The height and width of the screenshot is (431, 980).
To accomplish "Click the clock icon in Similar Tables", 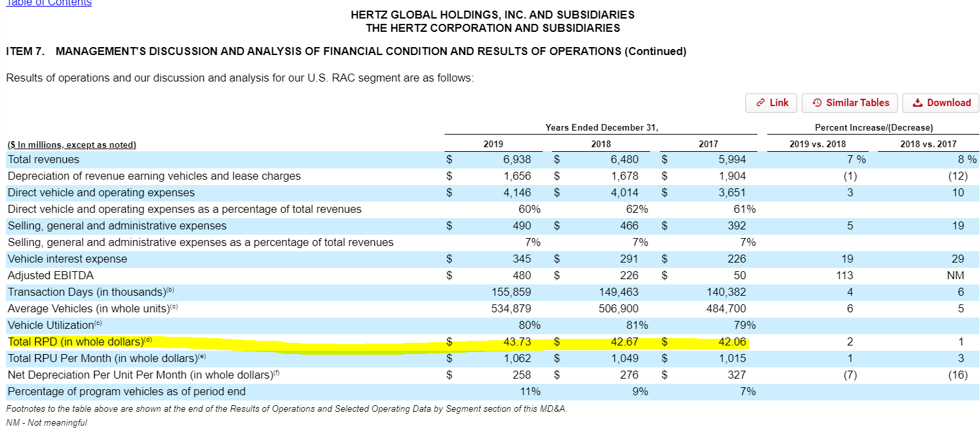I will [x=817, y=103].
